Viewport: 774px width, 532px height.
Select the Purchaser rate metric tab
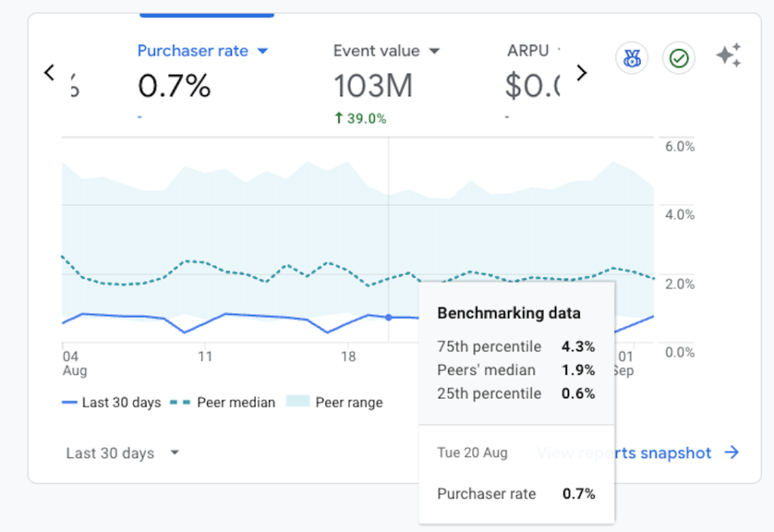(x=193, y=51)
